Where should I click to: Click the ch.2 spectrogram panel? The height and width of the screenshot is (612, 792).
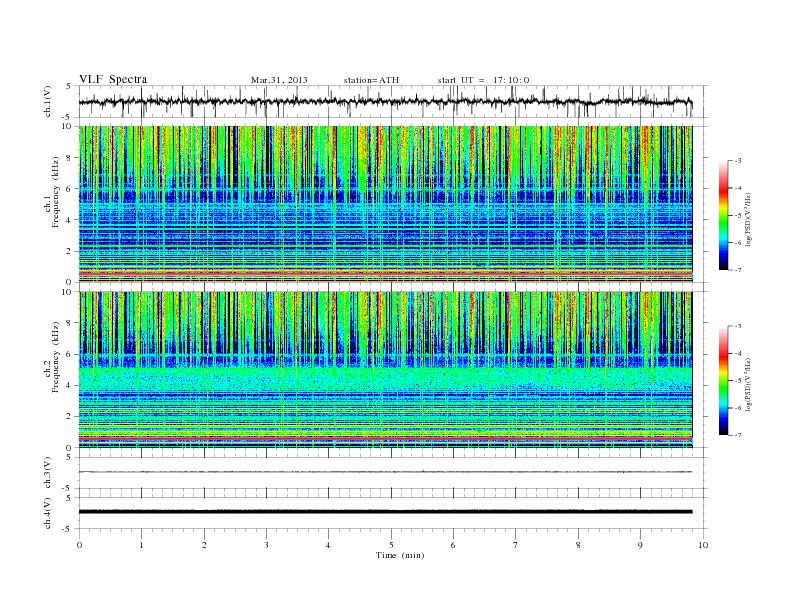point(386,370)
